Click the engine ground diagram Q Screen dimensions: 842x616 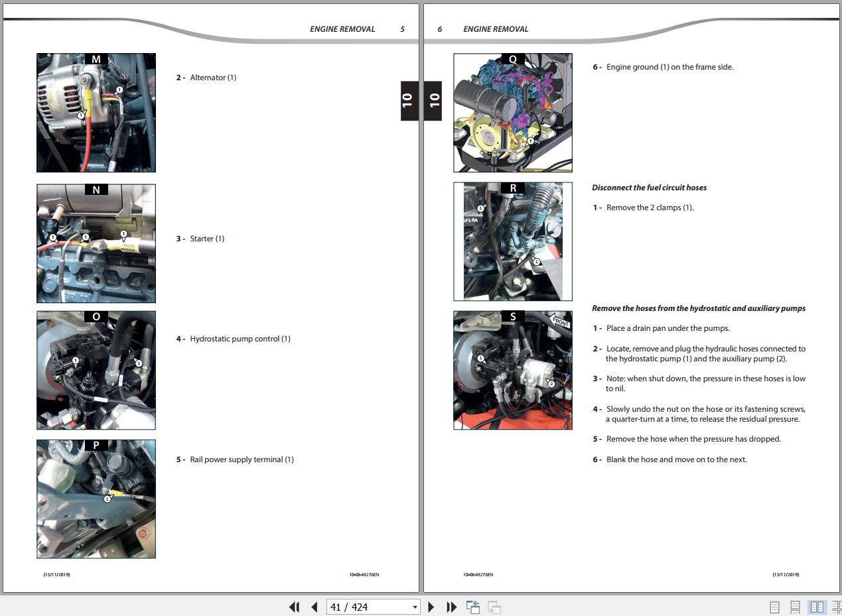(x=513, y=113)
